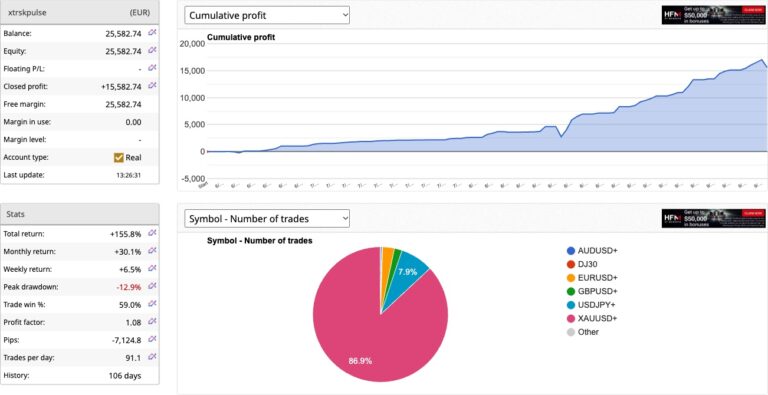Screen dimensions: 768x395
Task: Click the (EUR) currency label
Action: tap(140, 13)
